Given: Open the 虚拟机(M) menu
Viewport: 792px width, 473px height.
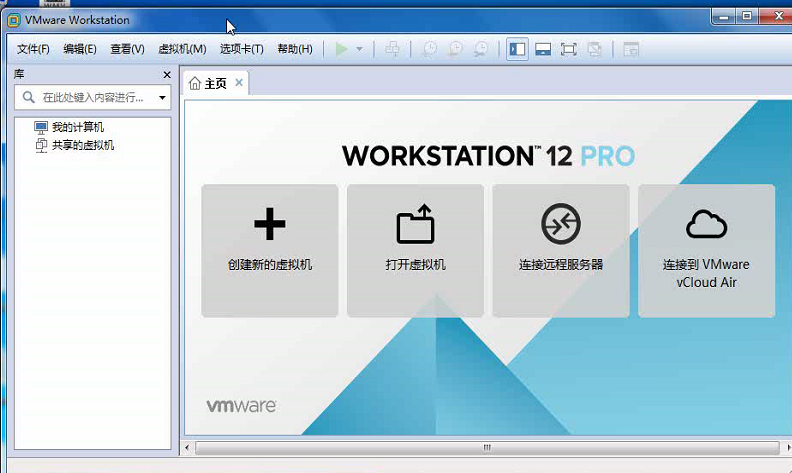Looking at the screenshot, I should click(182, 49).
